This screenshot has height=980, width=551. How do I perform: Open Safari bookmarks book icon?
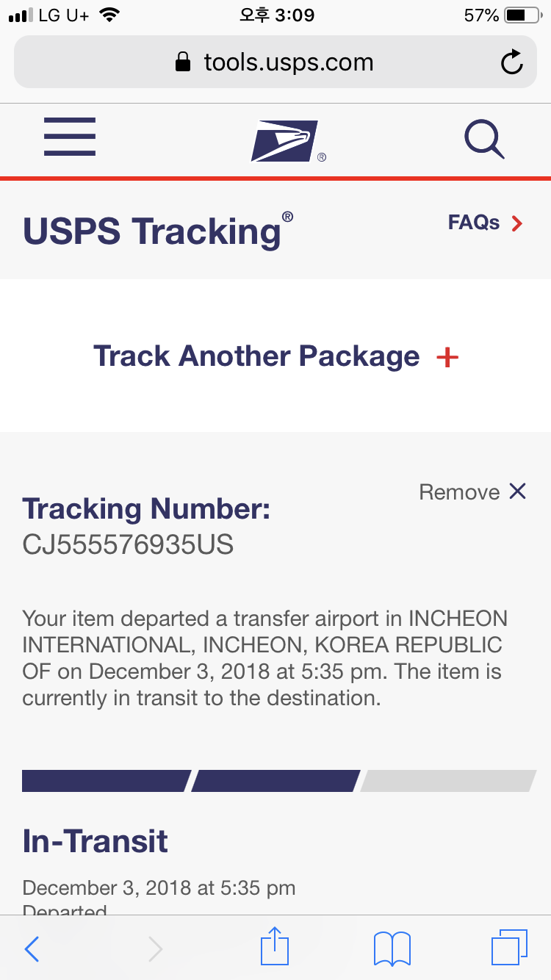pyautogui.click(x=392, y=948)
